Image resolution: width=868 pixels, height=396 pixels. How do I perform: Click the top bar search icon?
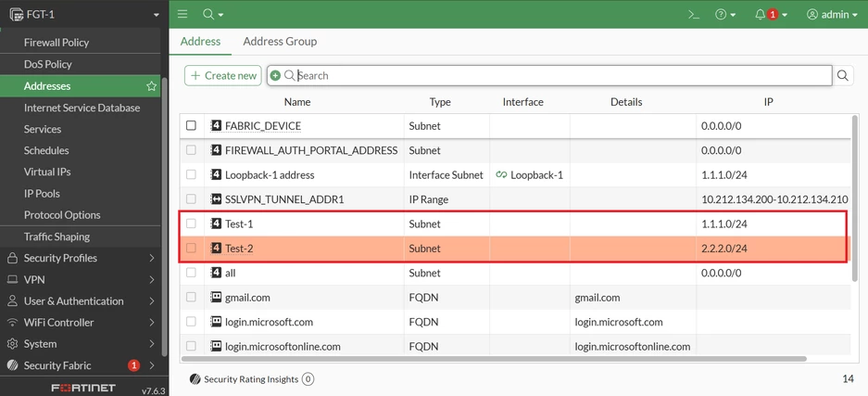pos(208,15)
